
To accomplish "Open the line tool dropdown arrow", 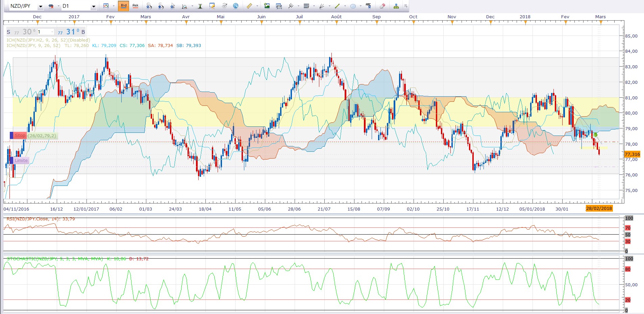I will pyautogui.click(x=345, y=6).
